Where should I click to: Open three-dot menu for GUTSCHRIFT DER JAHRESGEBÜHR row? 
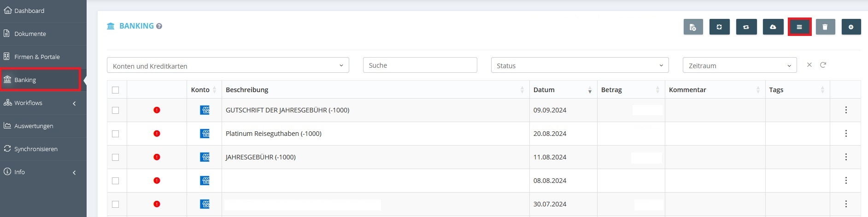click(x=846, y=110)
